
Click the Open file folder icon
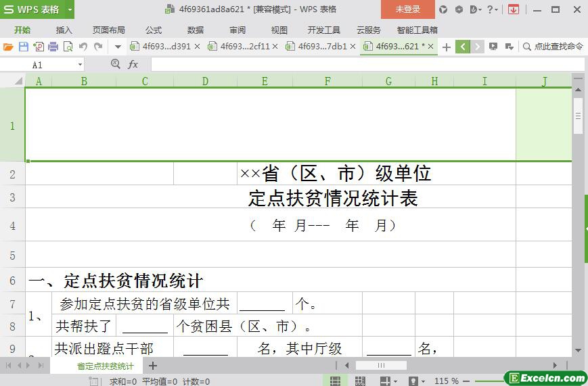click(x=8, y=47)
